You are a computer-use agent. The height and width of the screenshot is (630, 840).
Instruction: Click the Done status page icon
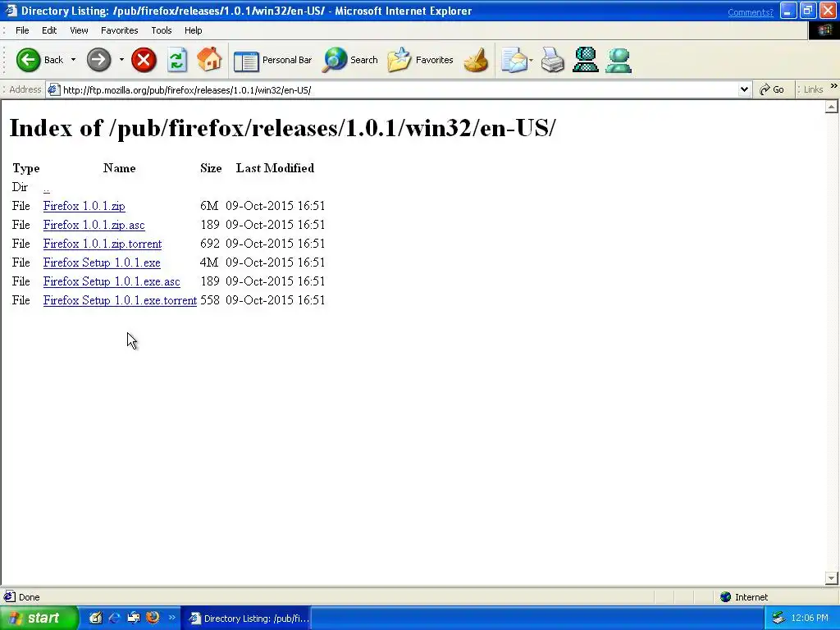10,596
